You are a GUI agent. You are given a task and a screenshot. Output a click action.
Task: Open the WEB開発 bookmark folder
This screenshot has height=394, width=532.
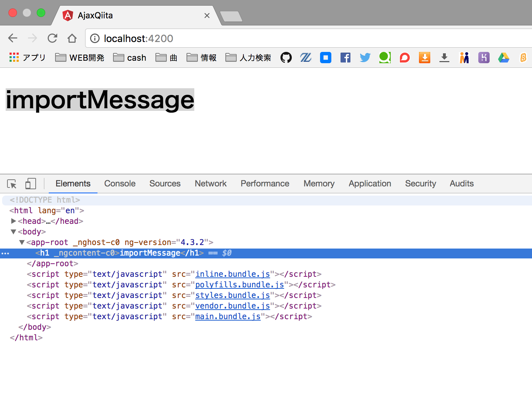[x=80, y=58]
